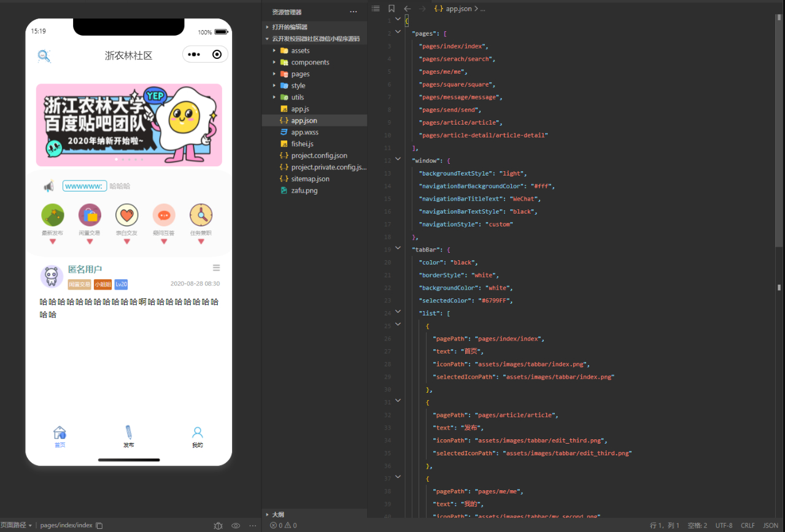Screen dimensions: 785x532
Task: Click the CRLF line ending indicator
Action: click(748, 526)
